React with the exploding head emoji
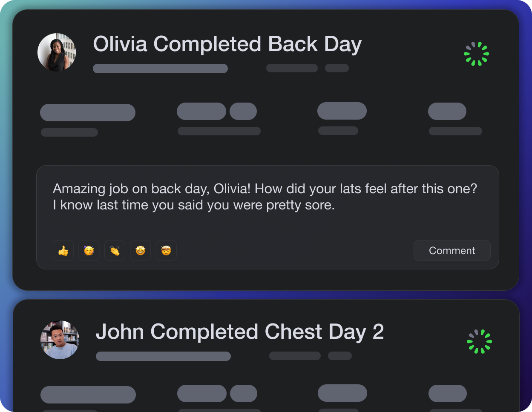The width and height of the screenshot is (532, 412). pyautogui.click(x=166, y=251)
